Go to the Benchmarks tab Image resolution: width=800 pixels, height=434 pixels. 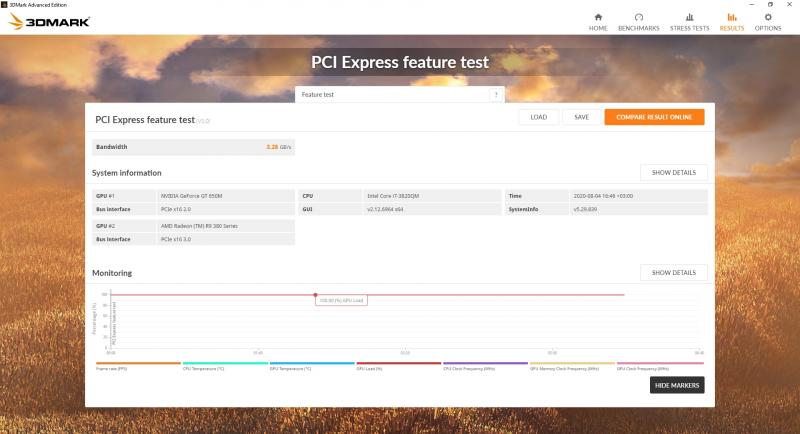pyautogui.click(x=638, y=22)
